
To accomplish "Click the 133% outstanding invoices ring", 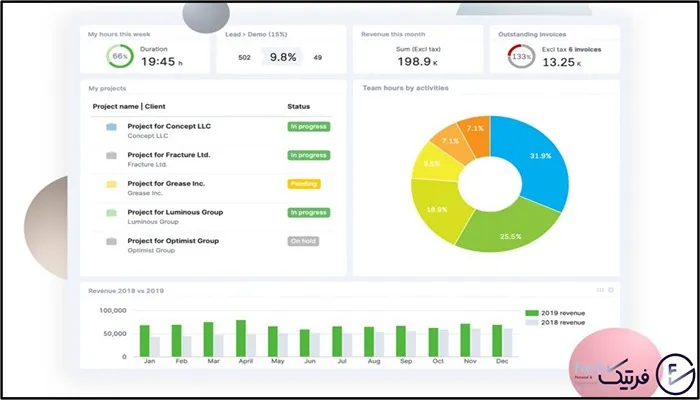I will (x=521, y=56).
